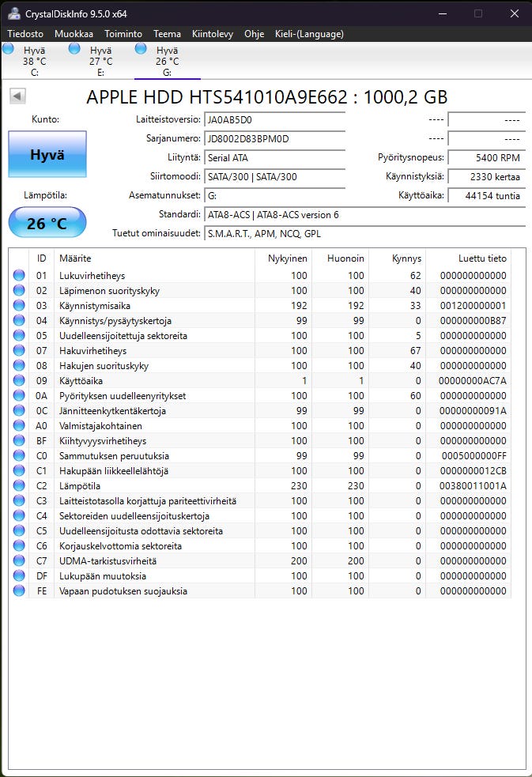Image resolution: width=532 pixels, height=777 pixels.
Task: Switch to drive E: tab
Action: click(x=100, y=61)
